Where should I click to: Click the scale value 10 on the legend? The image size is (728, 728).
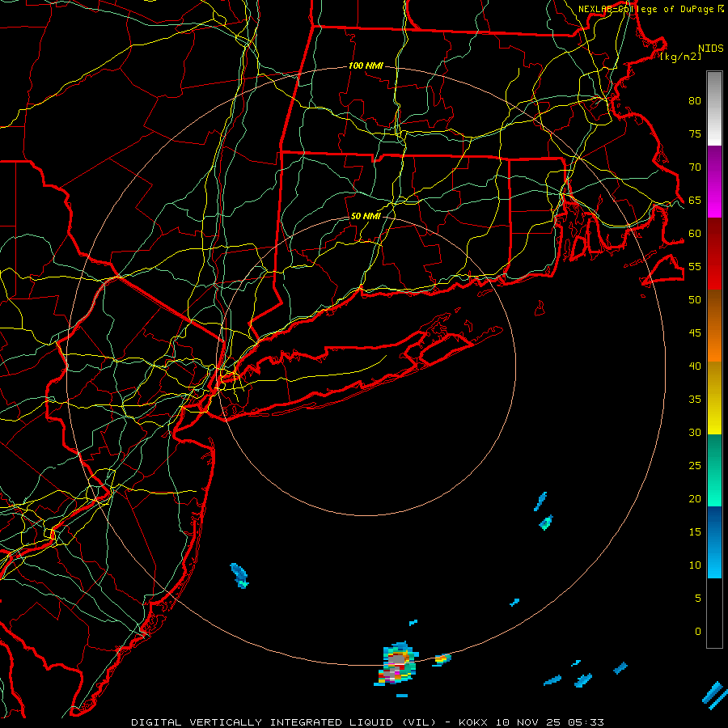(695, 565)
